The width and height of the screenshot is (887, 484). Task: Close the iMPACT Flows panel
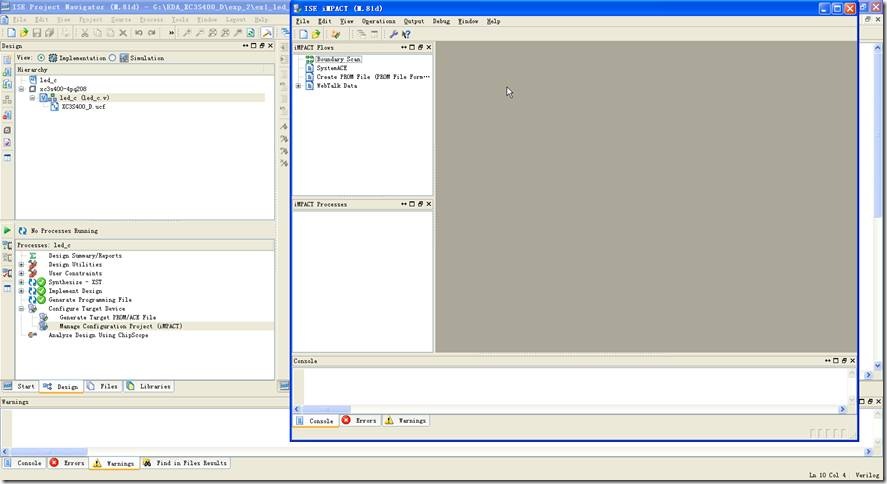tap(428, 47)
